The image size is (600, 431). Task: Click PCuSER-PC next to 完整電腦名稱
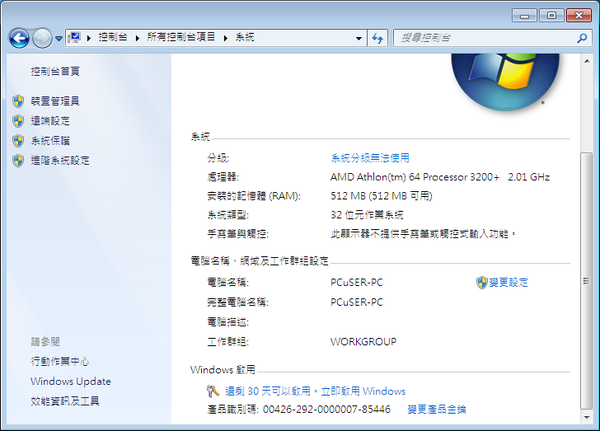click(x=357, y=302)
